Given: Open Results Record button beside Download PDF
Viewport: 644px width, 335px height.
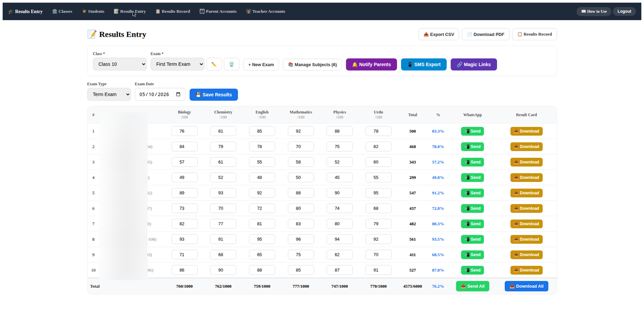Looking at the screenshot, I should click(x=534, y=34).
